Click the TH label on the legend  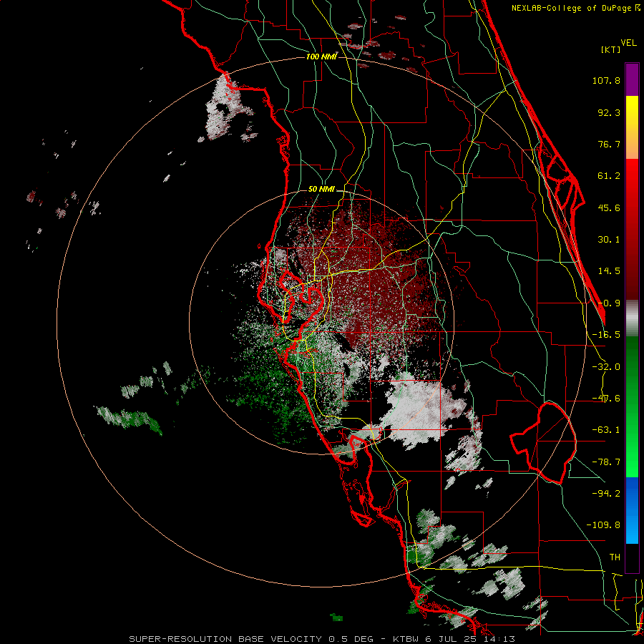(x=615, y=557)
